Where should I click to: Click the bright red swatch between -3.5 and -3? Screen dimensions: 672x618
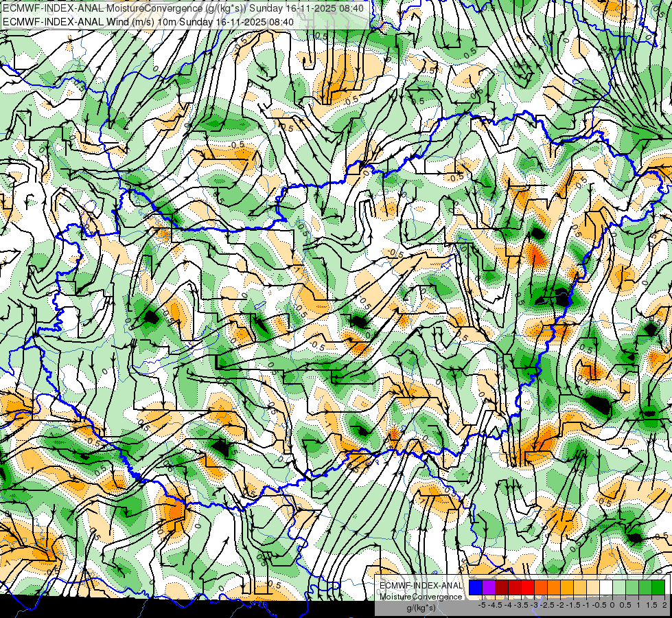pos(528,588)
